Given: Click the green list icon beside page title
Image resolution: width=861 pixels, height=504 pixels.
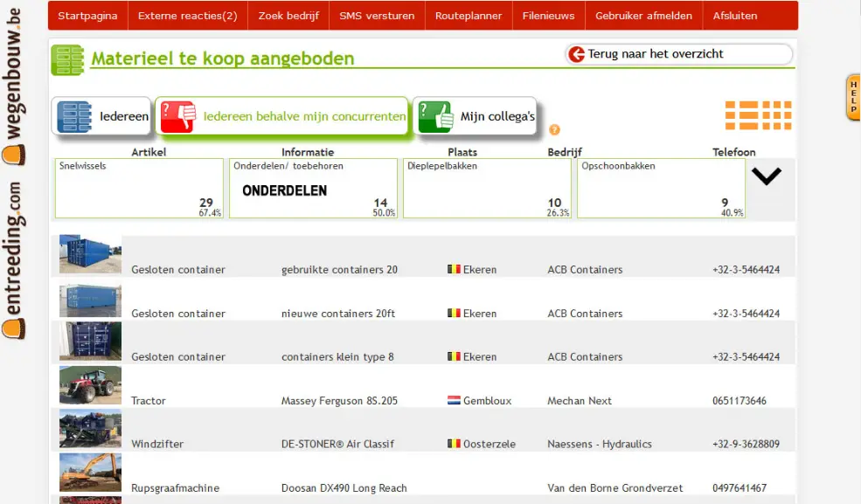Looking at the screenshot, I should click(x=67, y=59).
